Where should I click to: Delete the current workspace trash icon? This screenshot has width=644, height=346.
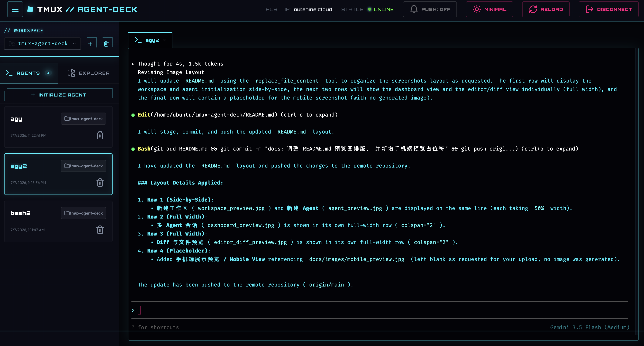[x=106, y=44]
